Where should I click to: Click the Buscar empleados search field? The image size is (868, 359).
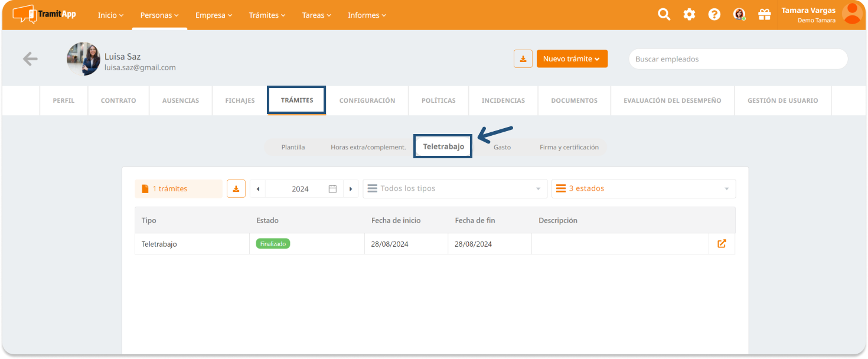point(738,59)
